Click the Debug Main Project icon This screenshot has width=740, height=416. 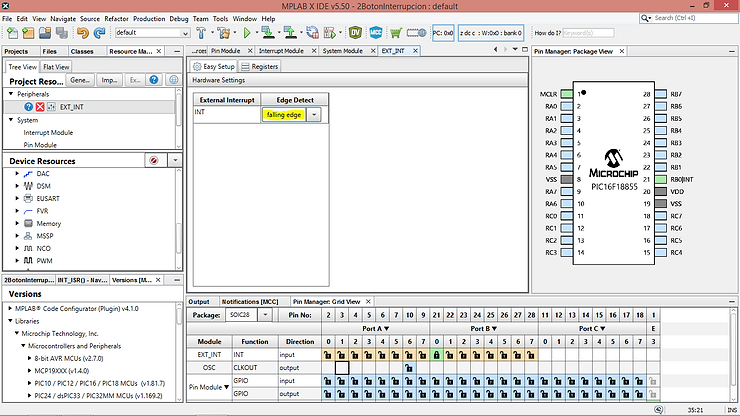pyautogui.click(x=329, y=33)
